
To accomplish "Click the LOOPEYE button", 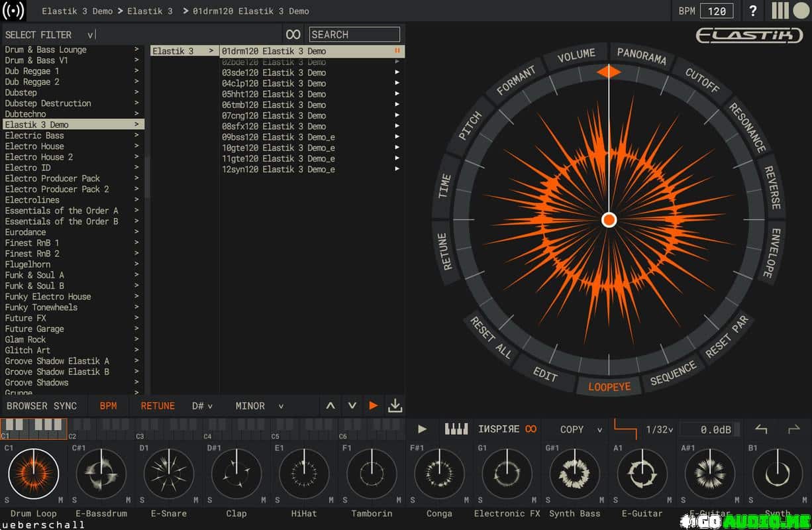I will click(609, 386).
